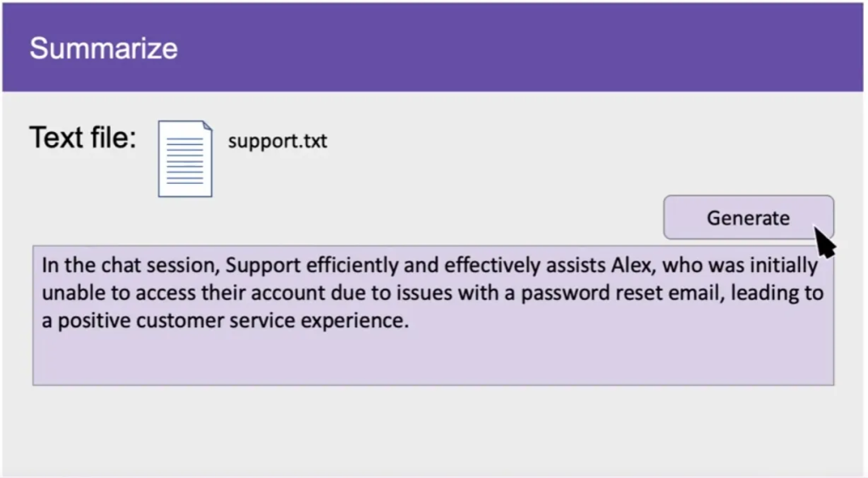The height and width of the screenshot is (478, 868).
Task: Click the word "Support" in the summary
Action: tap(258, 266)
